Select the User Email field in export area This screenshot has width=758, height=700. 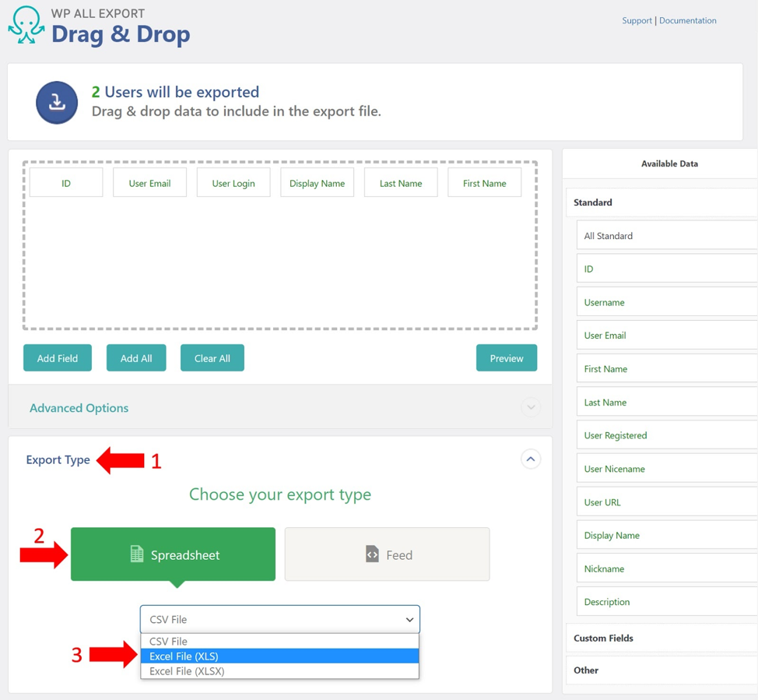tap(150, 183)
